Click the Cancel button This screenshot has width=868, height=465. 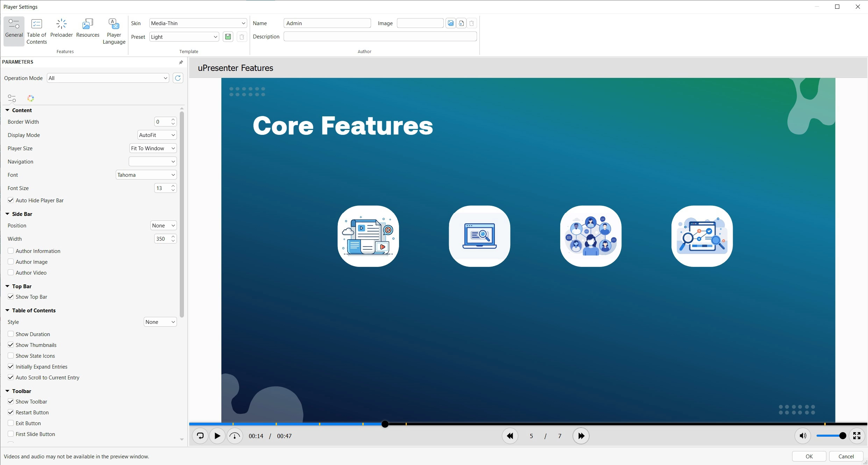click(x=846, y=456)
